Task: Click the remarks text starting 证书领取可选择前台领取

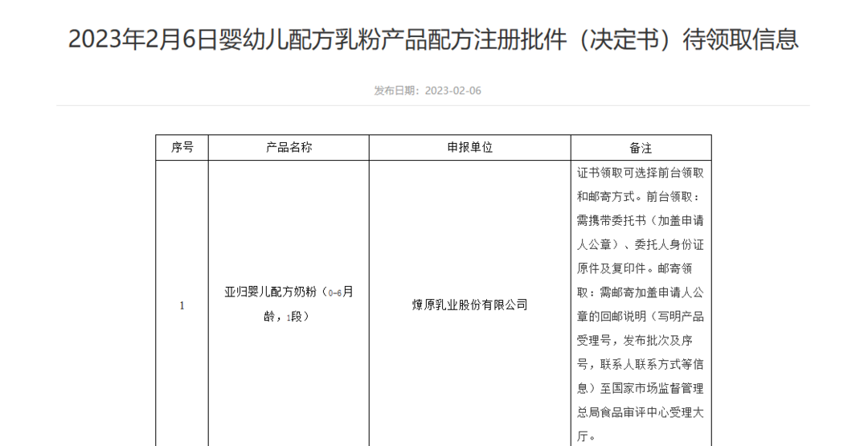Action: tap(641, 305)
